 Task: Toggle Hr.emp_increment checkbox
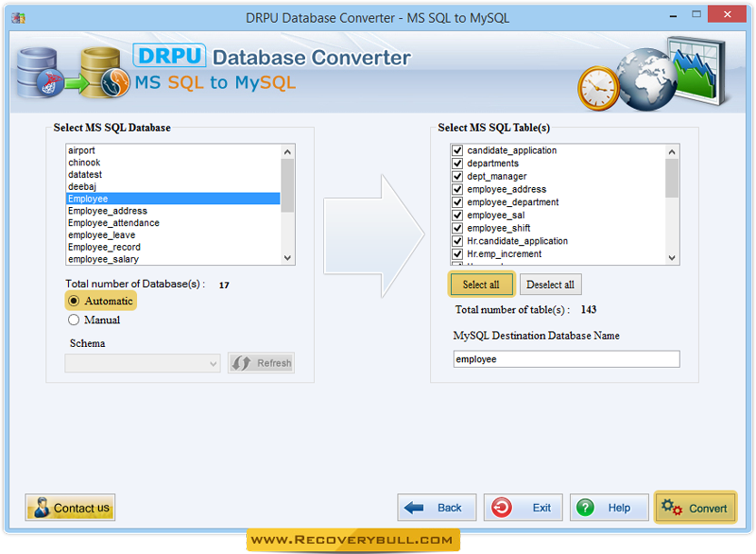coord(457,253)
